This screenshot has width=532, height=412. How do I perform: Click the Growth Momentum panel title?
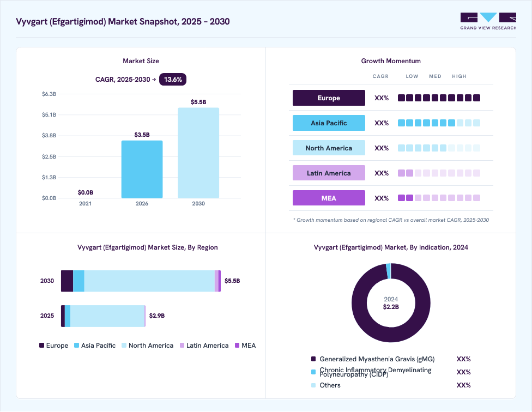(x=391, y=61)
